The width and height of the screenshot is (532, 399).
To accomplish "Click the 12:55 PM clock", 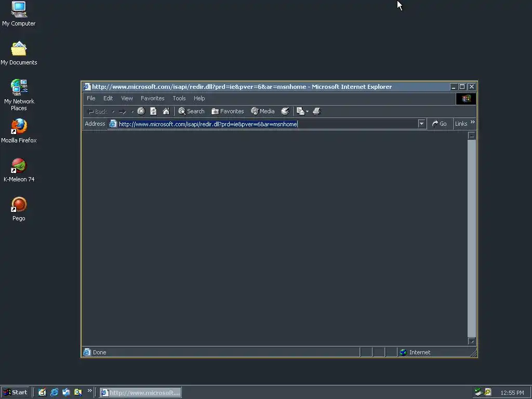I will pos(512,393).
